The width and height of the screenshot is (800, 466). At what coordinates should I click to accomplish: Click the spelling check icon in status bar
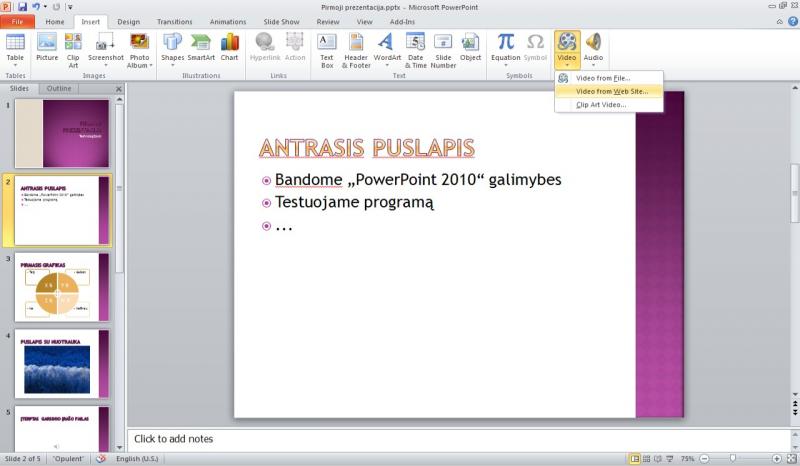[101, 459]
